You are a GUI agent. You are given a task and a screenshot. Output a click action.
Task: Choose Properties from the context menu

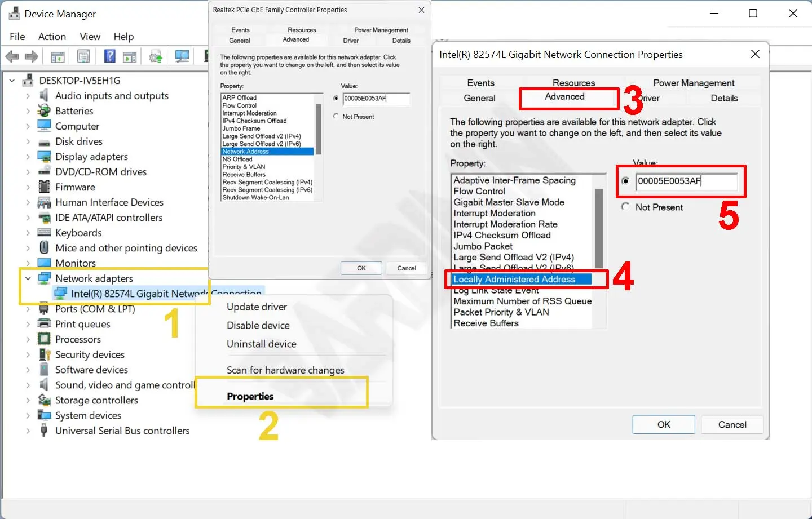pos(250,396)
